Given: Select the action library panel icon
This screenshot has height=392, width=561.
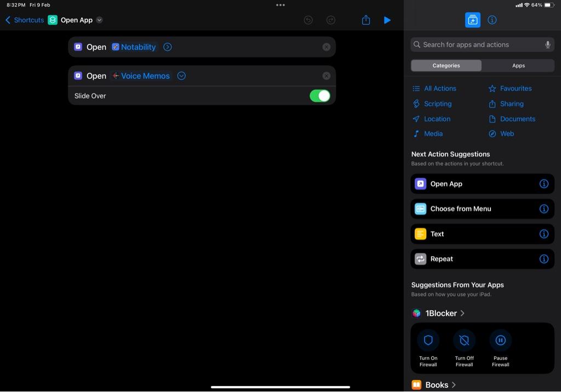Looking at the screenshot, I should (x=473, y=20).
